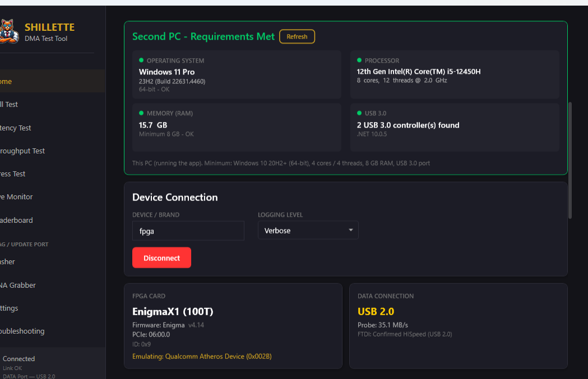Screen dimensions: 588x379
Task: Click the red Disconnect button
Action: (x=161, y=258)
